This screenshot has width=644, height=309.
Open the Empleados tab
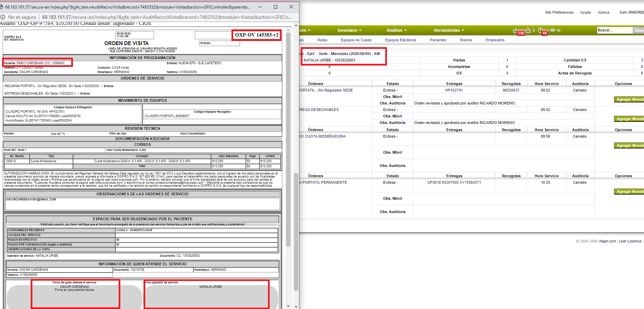495,40
